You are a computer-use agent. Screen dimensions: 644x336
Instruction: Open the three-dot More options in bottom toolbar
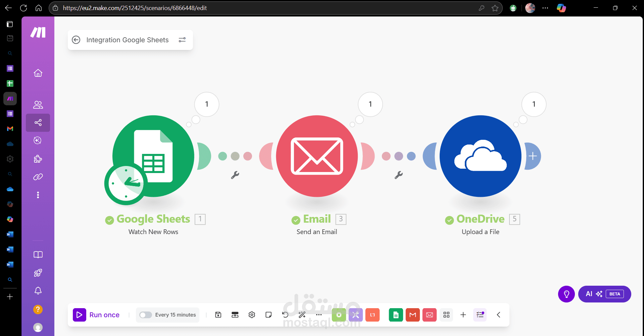(319, 315)
